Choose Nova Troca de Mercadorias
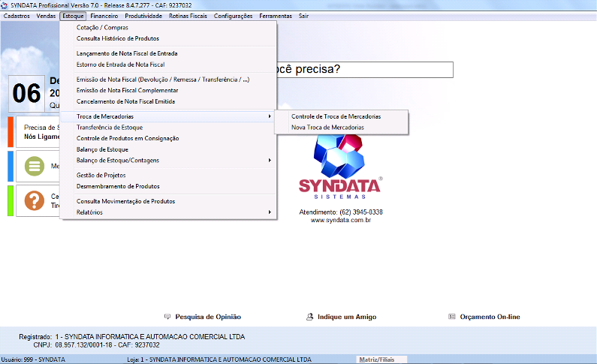 click(341, 128)
